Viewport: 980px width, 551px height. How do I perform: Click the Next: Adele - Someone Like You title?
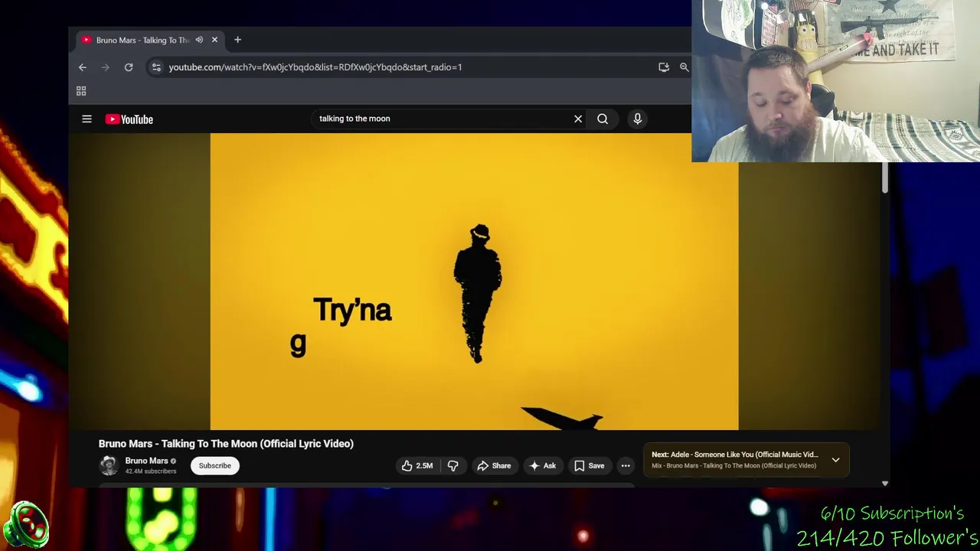click(735, 455)
